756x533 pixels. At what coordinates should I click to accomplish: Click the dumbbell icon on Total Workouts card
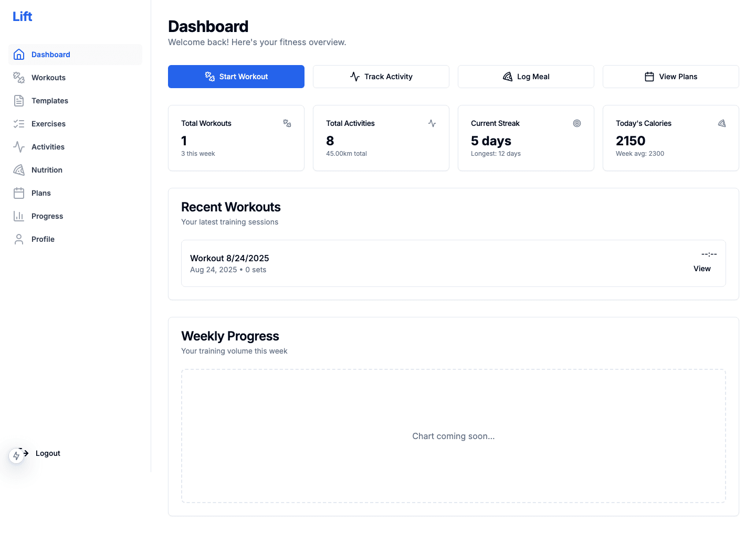pyautogui.click(x=287, y=123)
